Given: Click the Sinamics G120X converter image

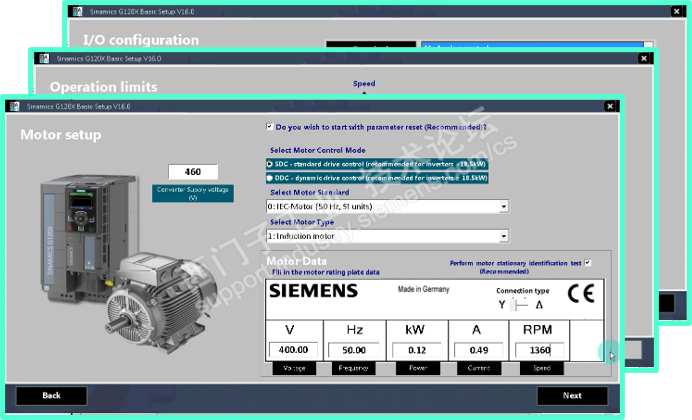Looking at the screenshot, I should (x=89, y=238).
